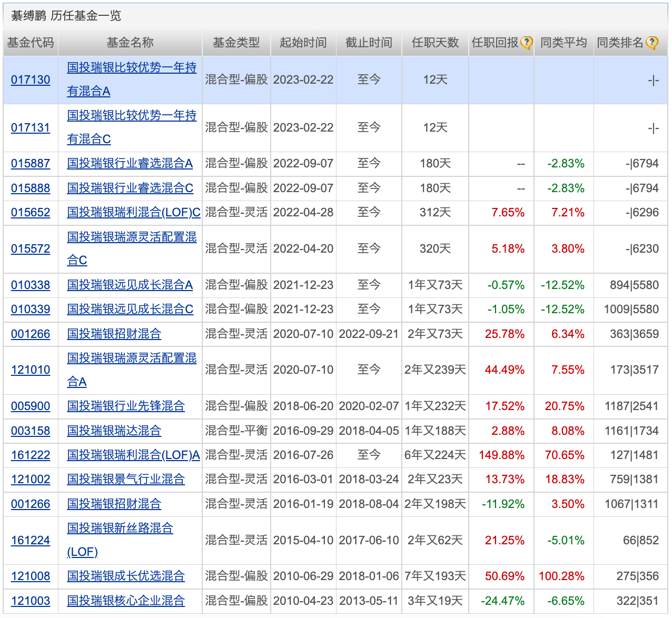Select the -24.47% return value
Screen dimensions: 672x618
[503, 601]
